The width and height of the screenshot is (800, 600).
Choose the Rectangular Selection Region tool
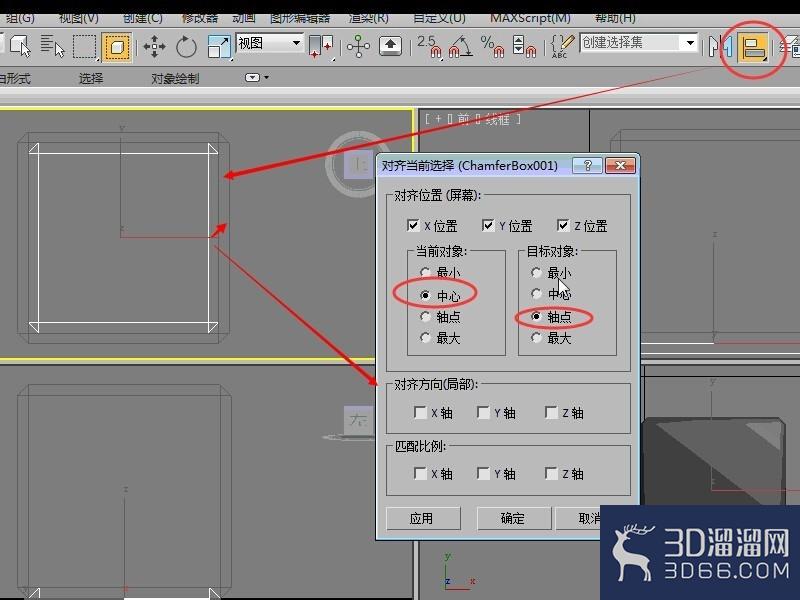pos(85,46)
